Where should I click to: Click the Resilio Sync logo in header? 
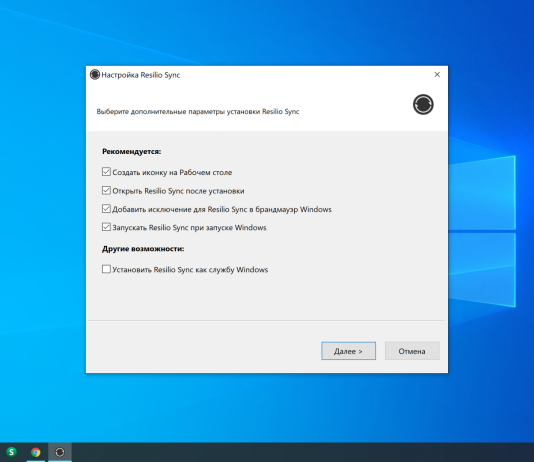pyautogui.click(x=423, y=105)
